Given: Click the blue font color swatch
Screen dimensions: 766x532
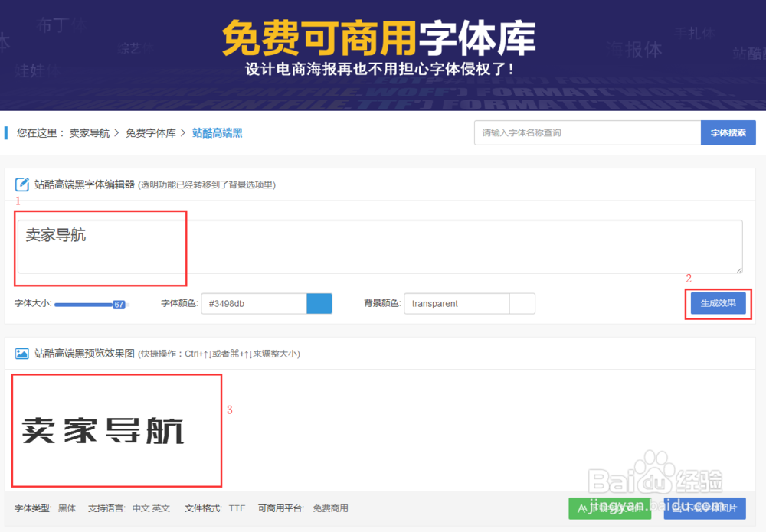Looking at the screenshot, I should 320,303.
